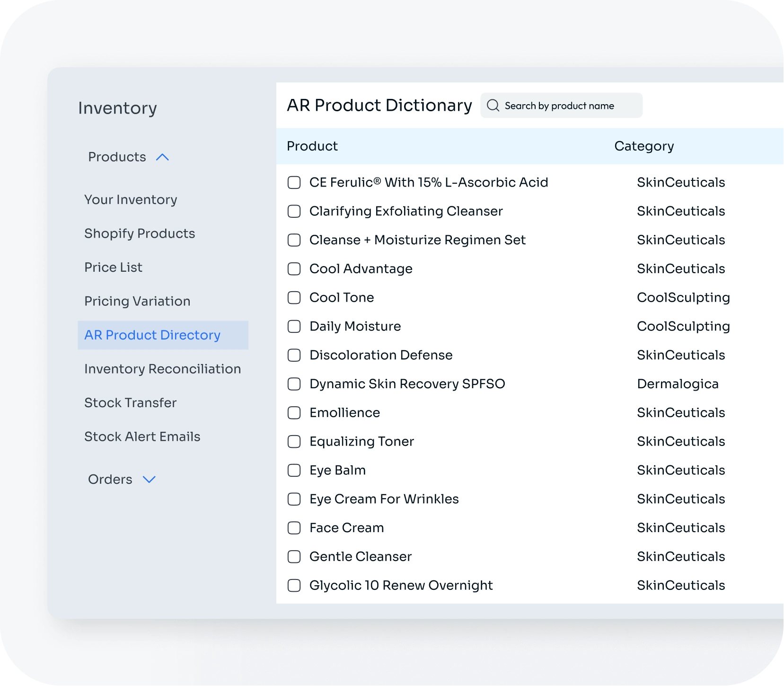This screenshot has width=784, height=686.
Task: Collapse the Products section chevron
Action: (162, 157)
